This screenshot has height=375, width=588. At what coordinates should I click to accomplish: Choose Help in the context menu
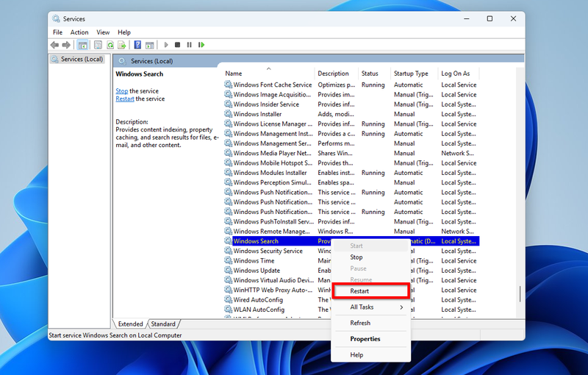pos(371,354)
